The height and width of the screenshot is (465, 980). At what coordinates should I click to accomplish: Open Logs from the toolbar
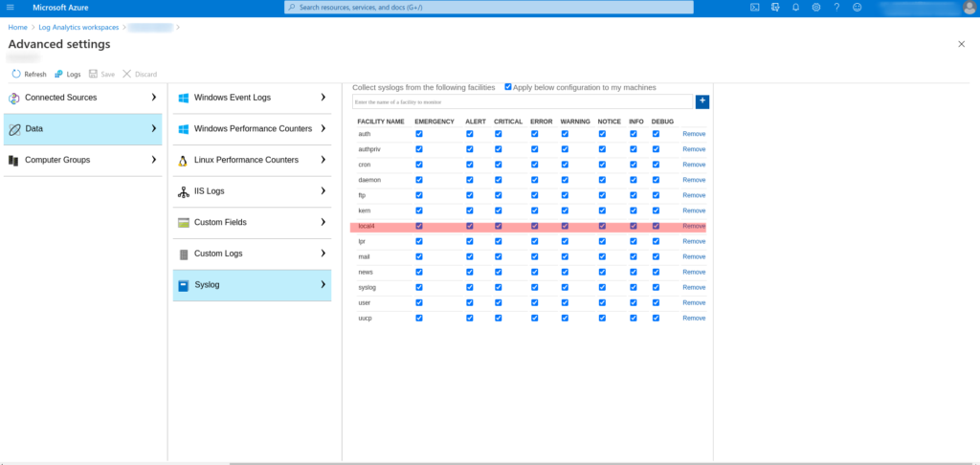coord(68,74)
